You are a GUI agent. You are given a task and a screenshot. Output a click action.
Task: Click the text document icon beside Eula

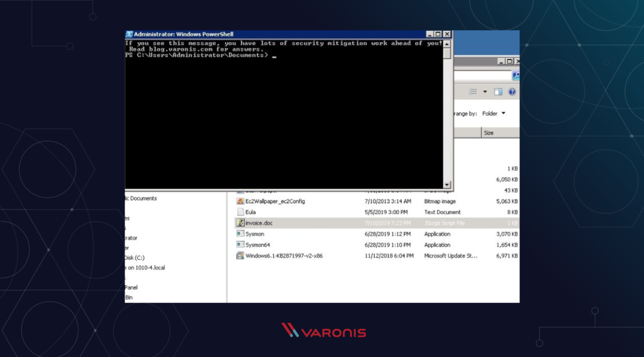click(241, 212)
